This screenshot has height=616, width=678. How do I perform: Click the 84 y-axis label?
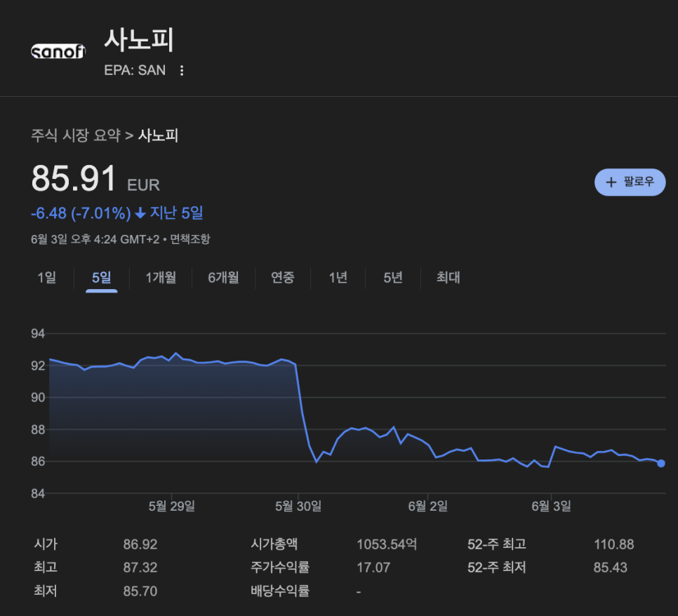click(38, 494)
